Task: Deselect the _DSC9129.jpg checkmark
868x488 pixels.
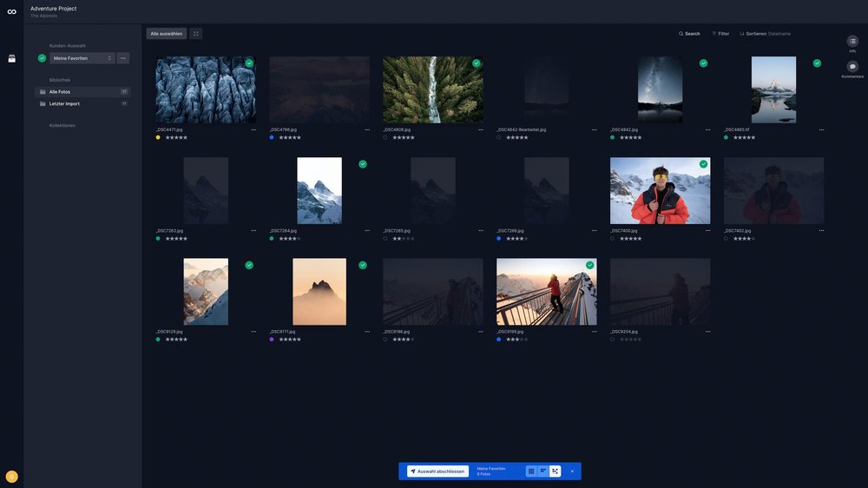Action: 249,266
